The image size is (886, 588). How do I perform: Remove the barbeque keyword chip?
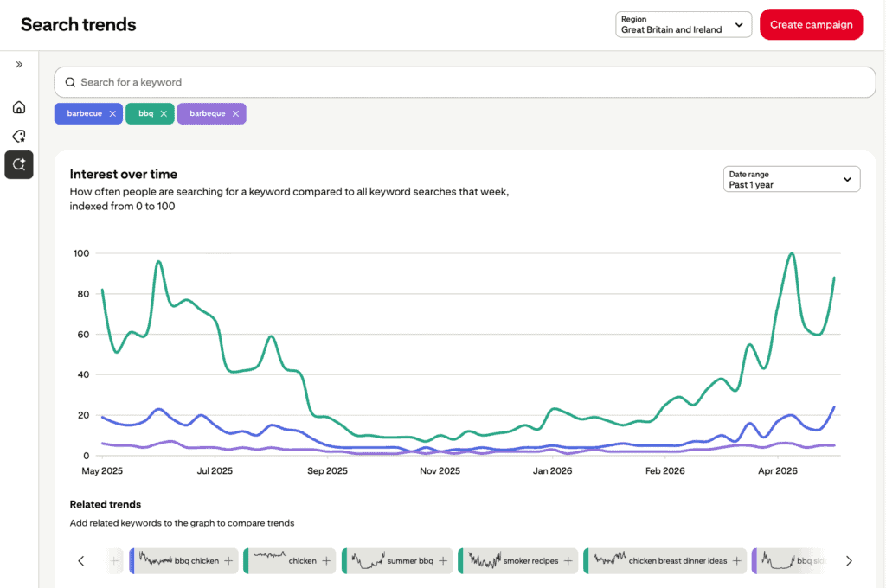pos(235,113)
